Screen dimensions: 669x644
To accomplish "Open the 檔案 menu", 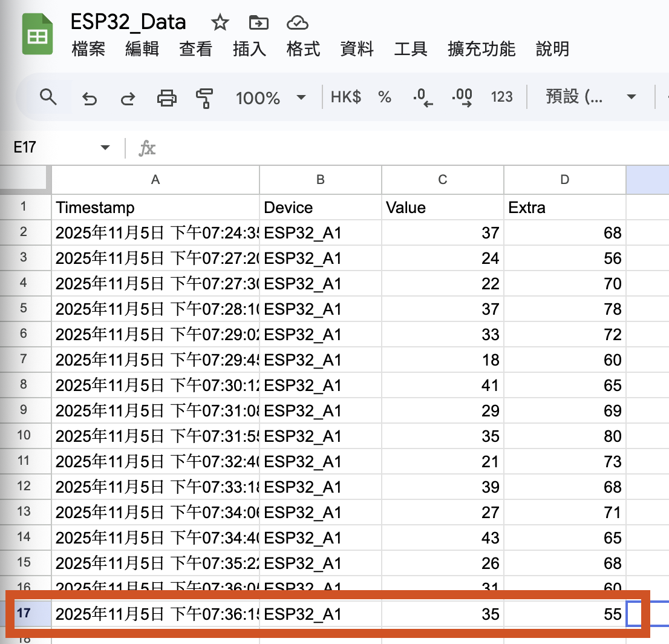I will (88, 49).
